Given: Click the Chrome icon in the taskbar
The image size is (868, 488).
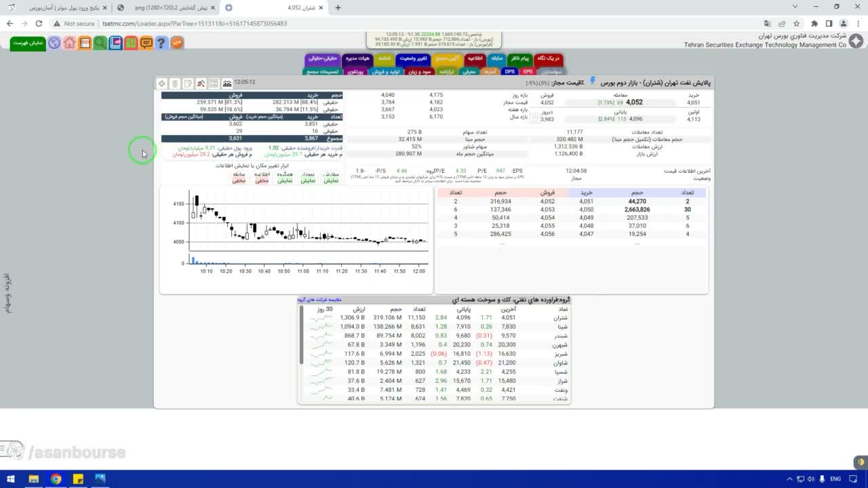Looking at the screenshot, I should click(x=56, y=479).
